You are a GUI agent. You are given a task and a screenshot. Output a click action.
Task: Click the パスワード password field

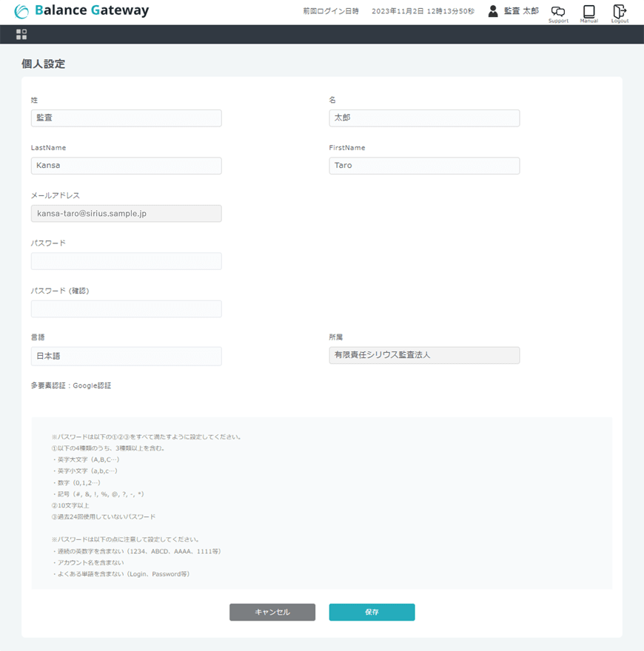tap(126, 261)
